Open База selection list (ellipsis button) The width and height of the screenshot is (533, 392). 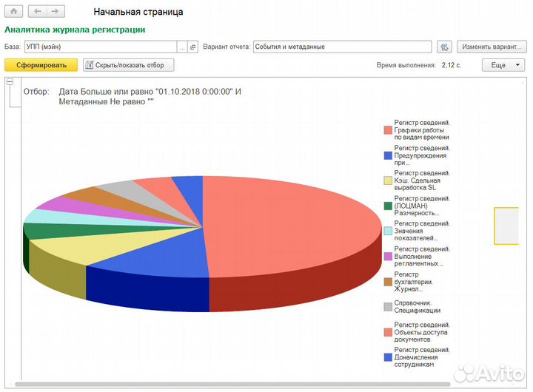point(183,47)
